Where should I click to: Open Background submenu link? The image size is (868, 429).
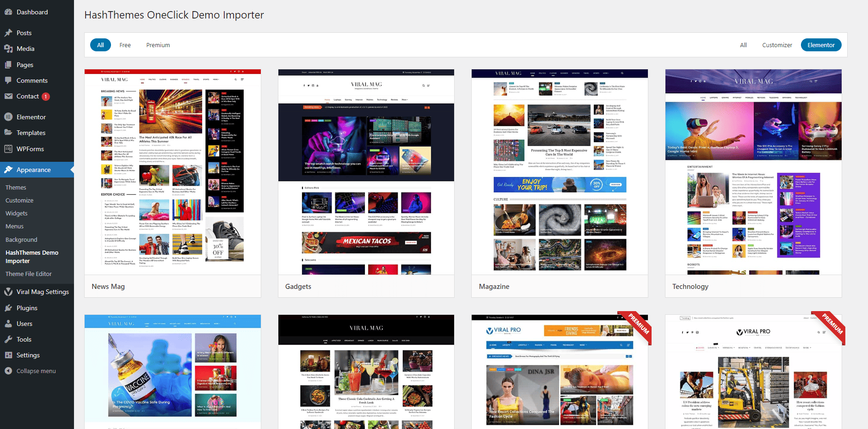click(x=21, y=239)
